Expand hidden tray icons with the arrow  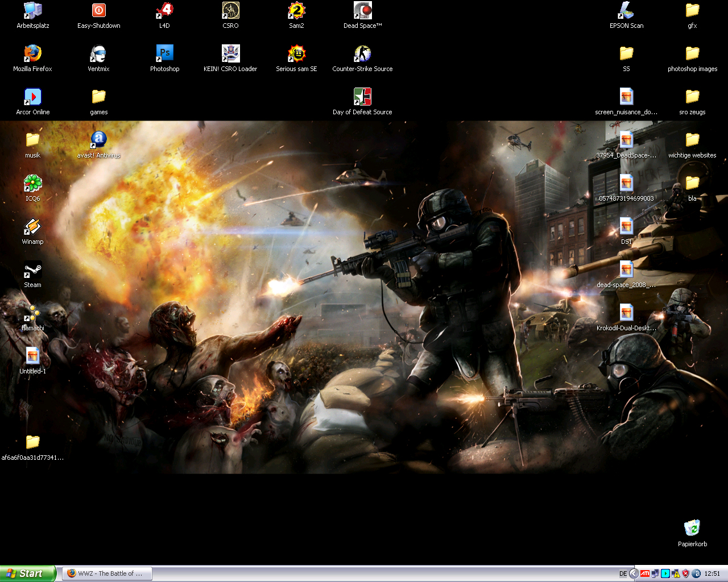point(634,573)
